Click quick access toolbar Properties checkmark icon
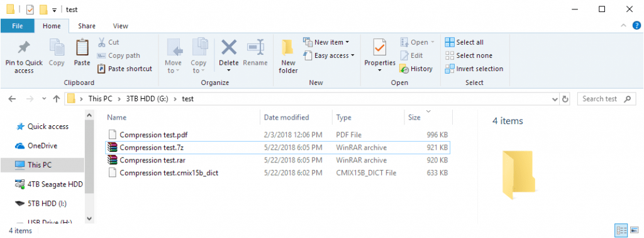Screen dimensions: 644x238 click(x=30, y=9)
